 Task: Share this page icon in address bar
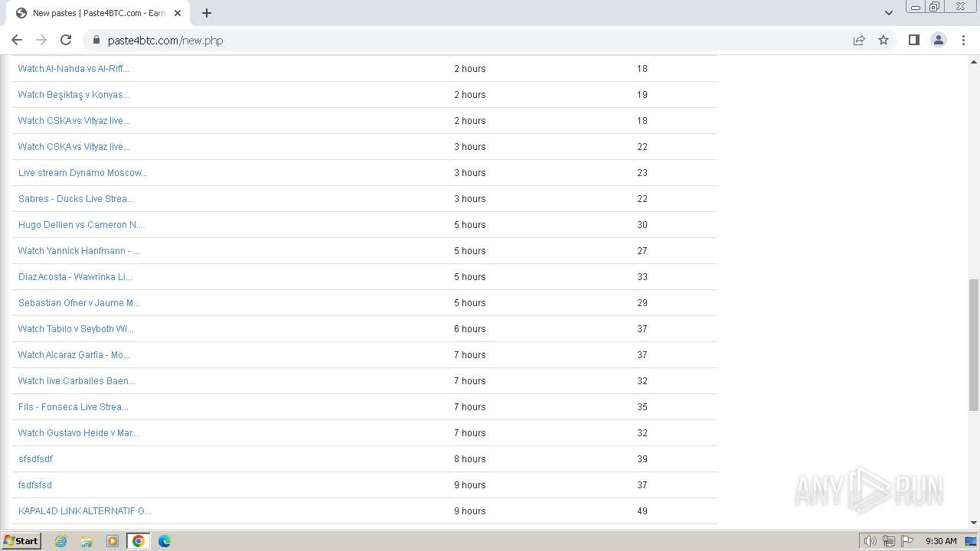(x=859, y=40)
